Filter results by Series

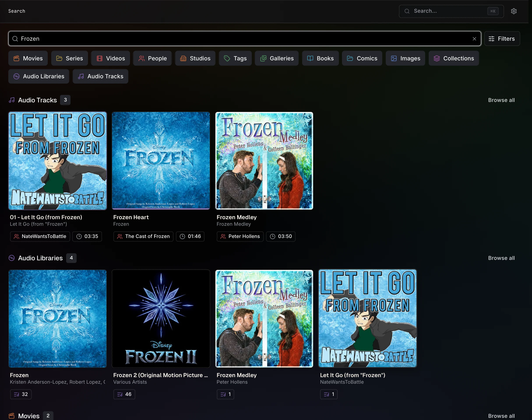pos(70,58)
